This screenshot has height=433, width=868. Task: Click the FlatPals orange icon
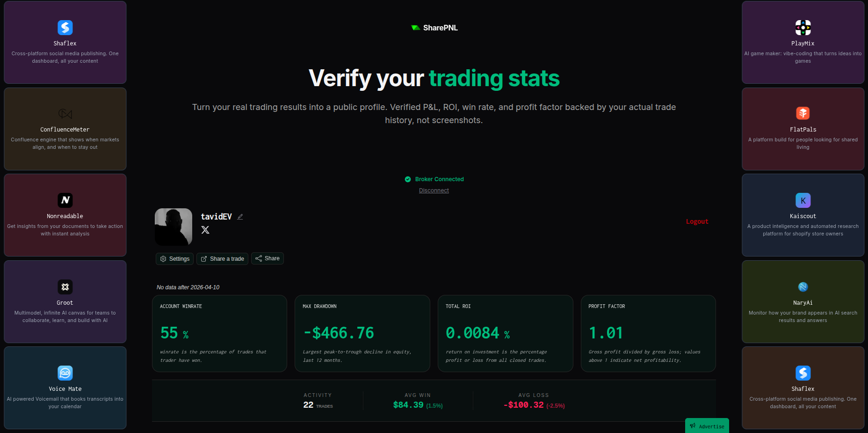click(803, 113)
